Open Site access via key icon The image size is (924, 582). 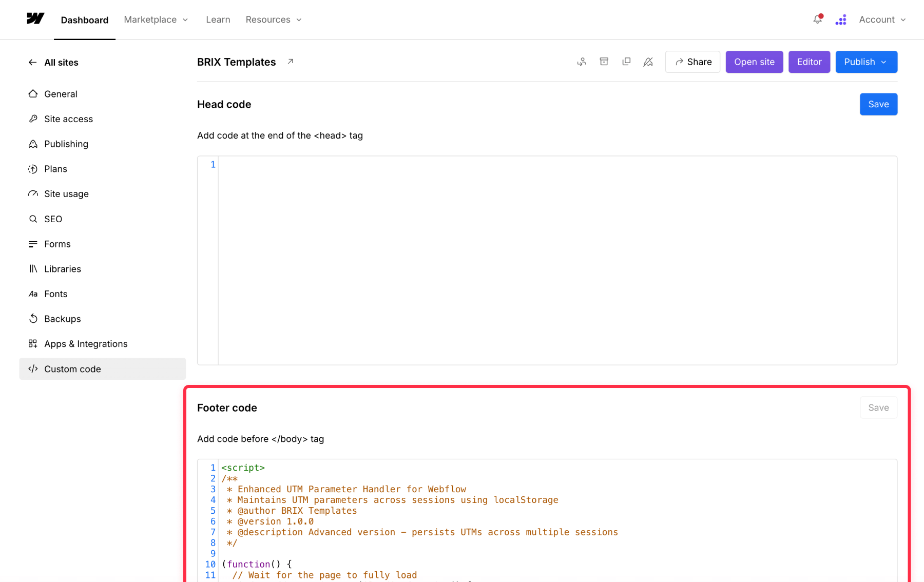point(33,119)
